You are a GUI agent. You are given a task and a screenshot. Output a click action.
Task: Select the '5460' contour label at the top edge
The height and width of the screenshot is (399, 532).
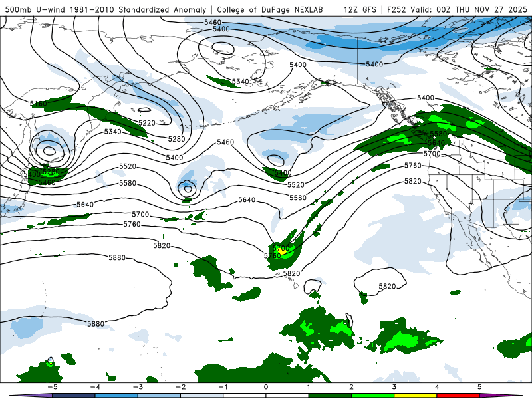coord(212,23)
